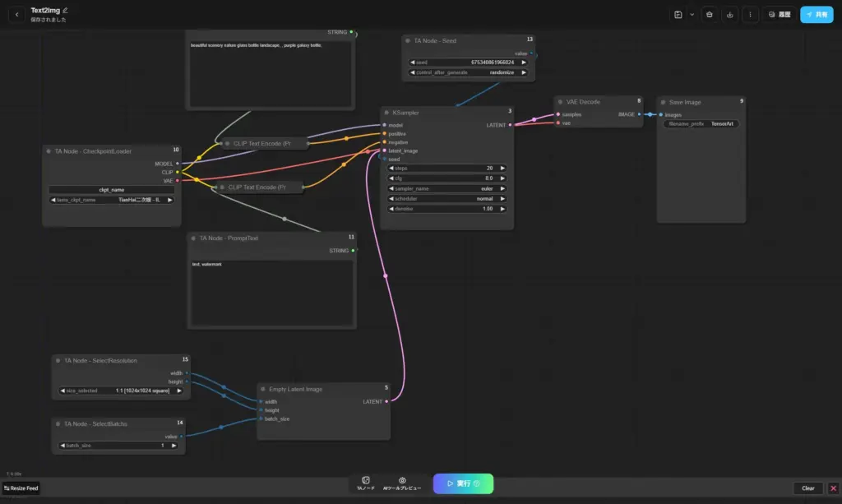Open the 履歴 history panel

[x=780, y=15]
